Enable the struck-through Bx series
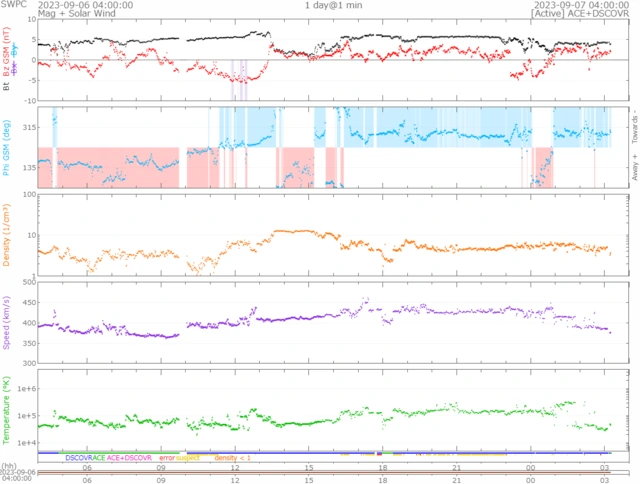 click(15, 68)
